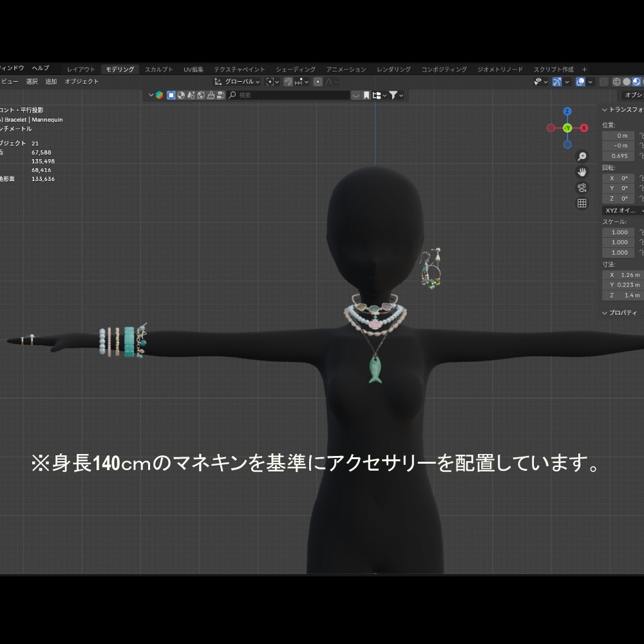Open the オブジェクト menu
This screenshot has width=644, height=644.
click(x=81, y=81)
